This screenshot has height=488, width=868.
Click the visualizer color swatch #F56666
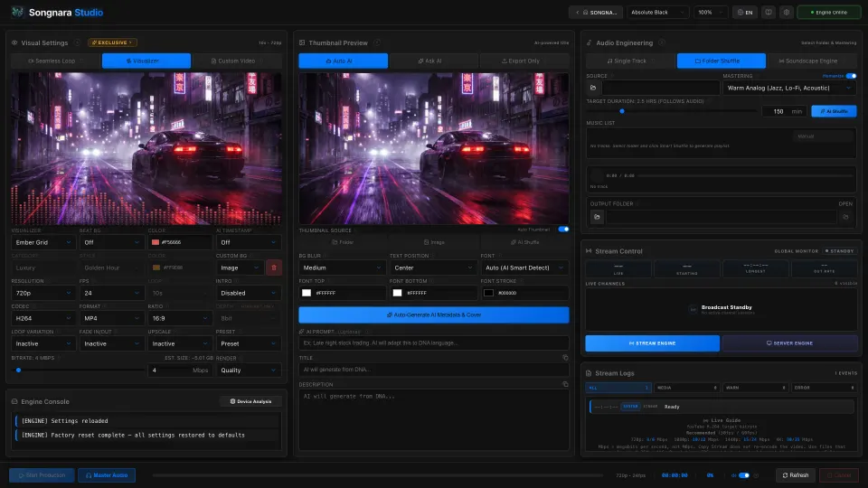tap(156, 242)
